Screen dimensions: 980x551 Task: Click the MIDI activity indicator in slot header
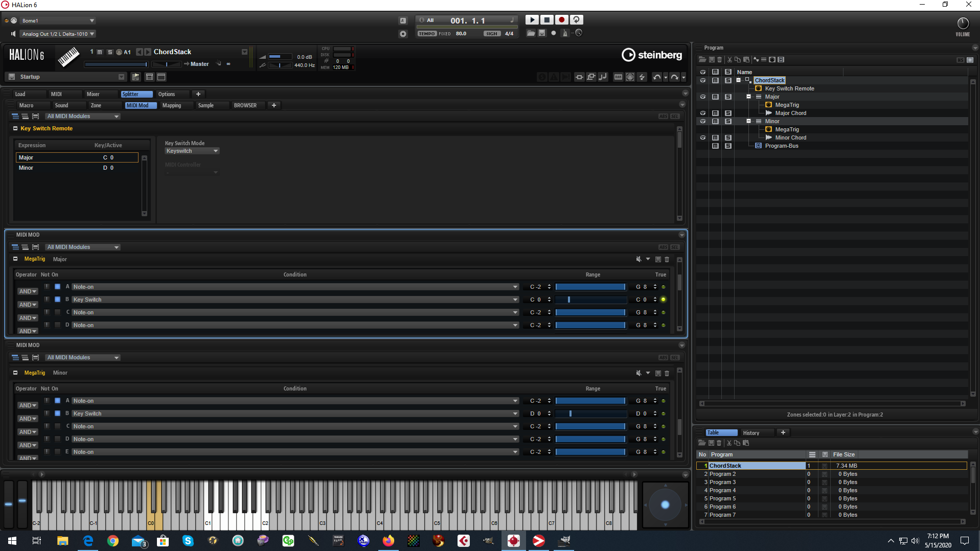click(119, 52)
